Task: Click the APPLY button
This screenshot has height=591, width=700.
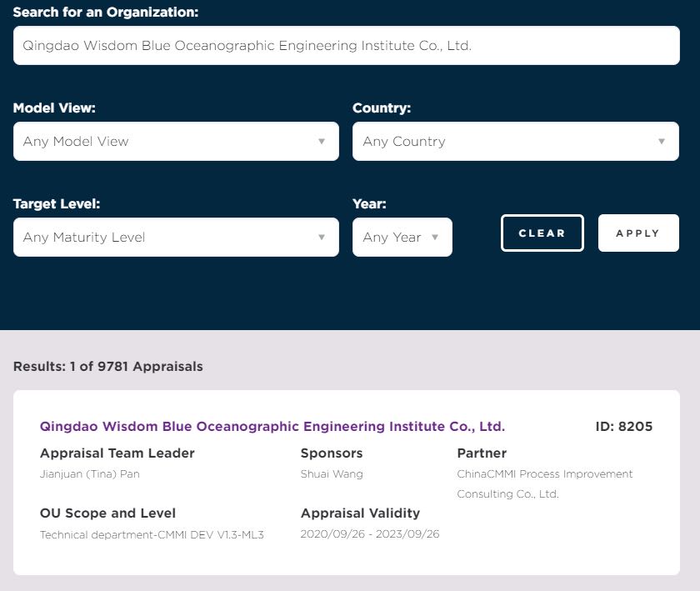Action: coord(638,233)
